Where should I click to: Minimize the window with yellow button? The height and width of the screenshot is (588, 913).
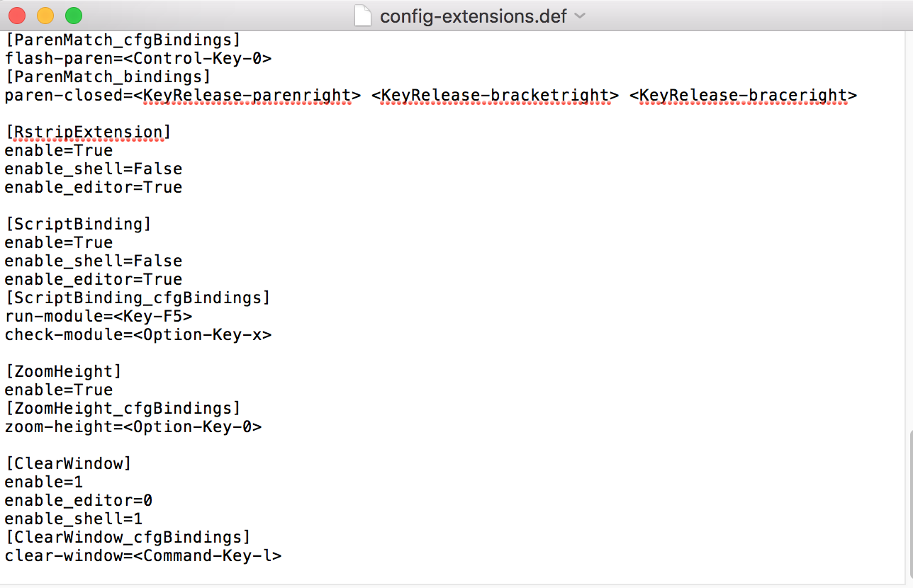click(45, 15)
